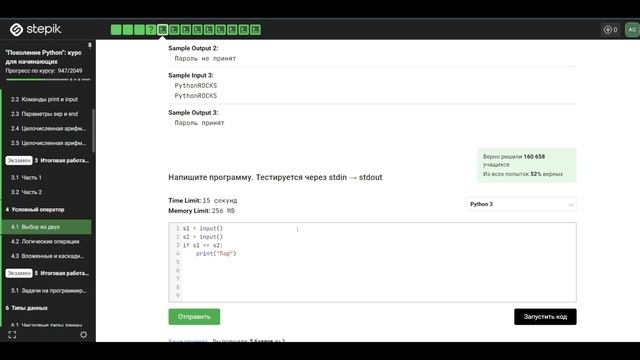
Task: Select active lesson 4.1 Выбор из двух
Action: pyautogui.click(x=47, y=227)
